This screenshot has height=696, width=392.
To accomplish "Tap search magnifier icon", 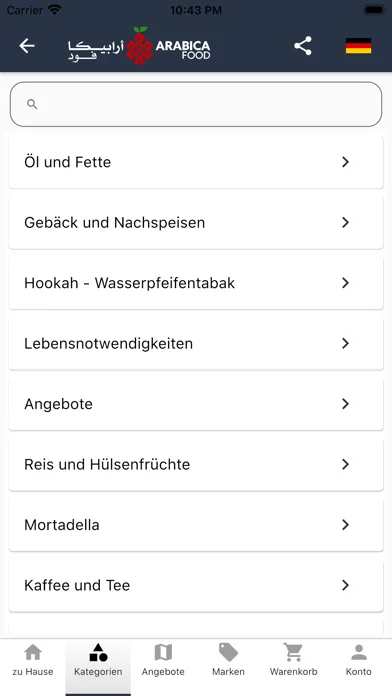I will click(x=32, y=104).
